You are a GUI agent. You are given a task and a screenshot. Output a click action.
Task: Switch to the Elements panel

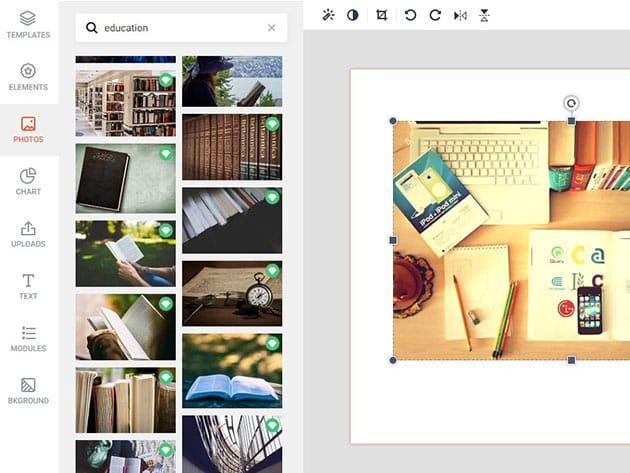pyautogui.click(x=28, y=77)
